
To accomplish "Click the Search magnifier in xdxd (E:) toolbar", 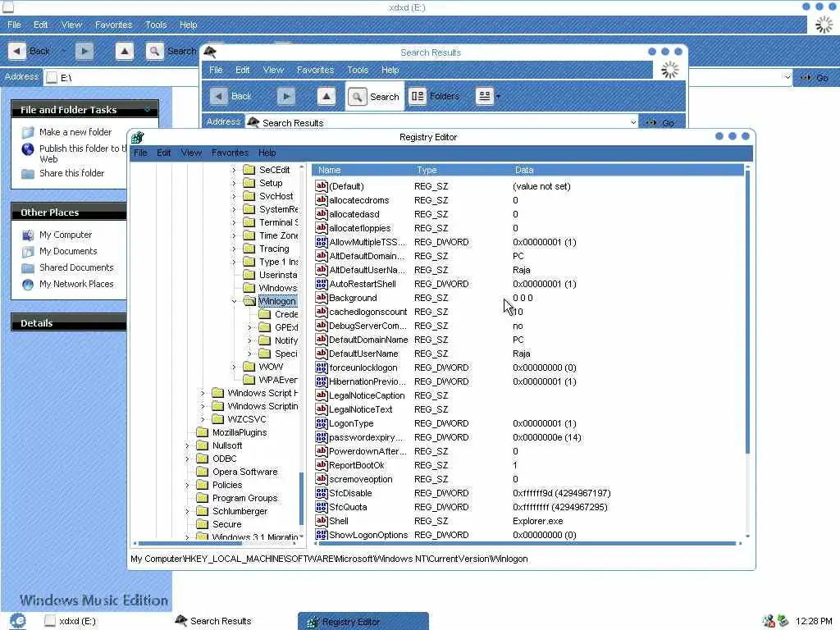I will pos(154,51).
